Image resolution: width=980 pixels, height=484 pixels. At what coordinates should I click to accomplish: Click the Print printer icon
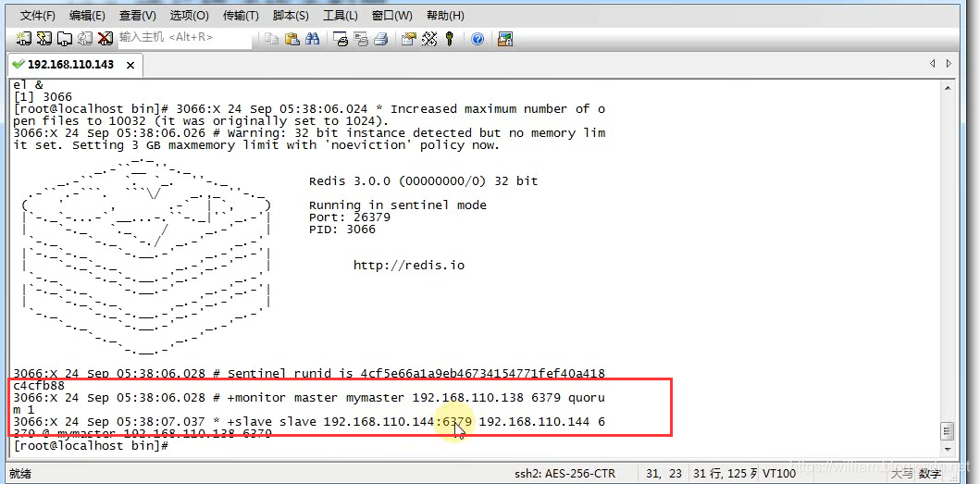381,39
